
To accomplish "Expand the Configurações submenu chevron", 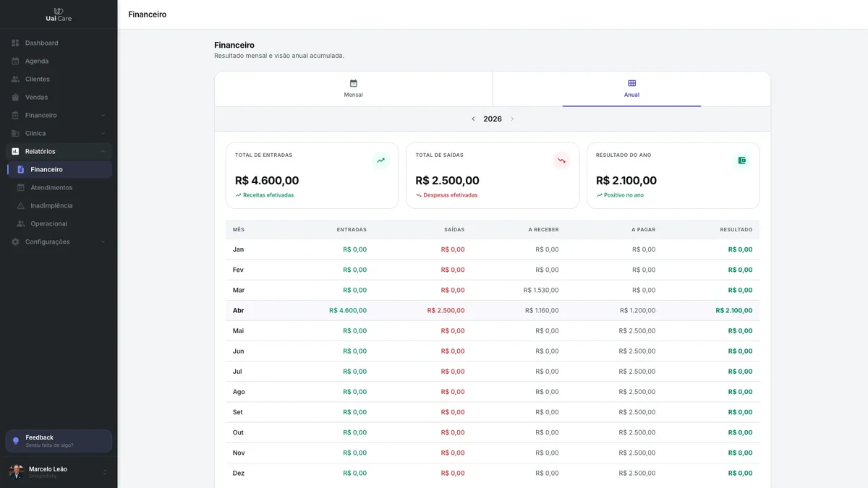I will (103, 242).
